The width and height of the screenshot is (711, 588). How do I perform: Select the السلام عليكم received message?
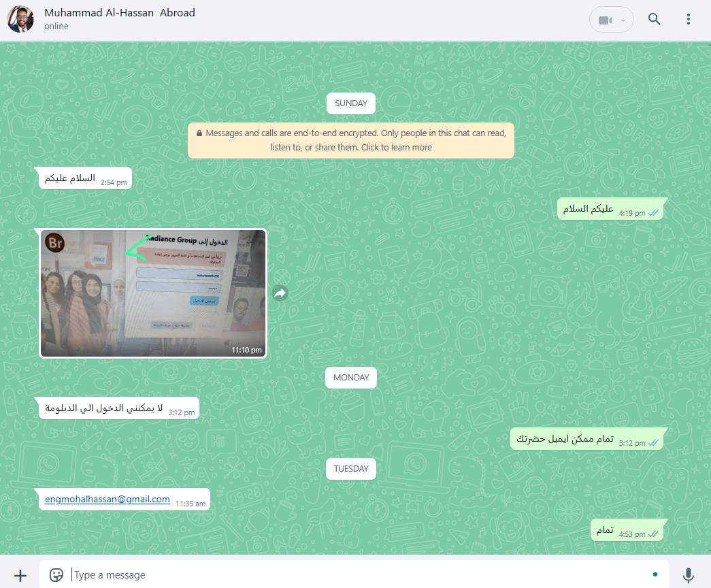85,178
